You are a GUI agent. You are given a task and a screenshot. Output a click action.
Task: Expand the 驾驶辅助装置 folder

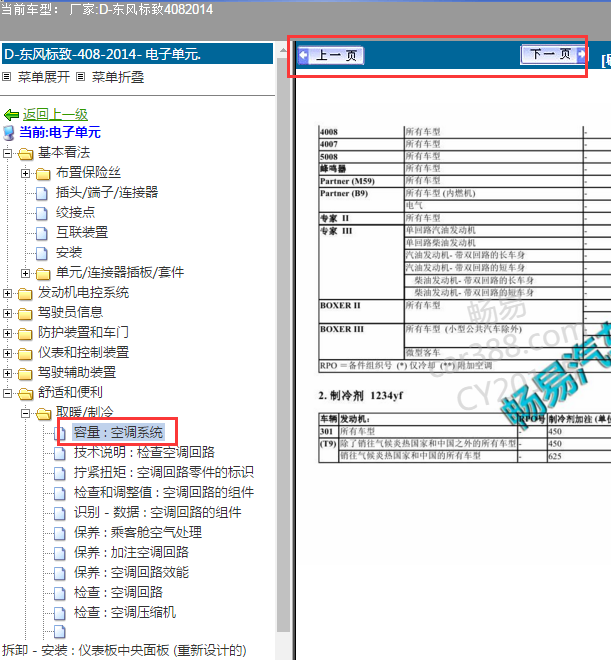(7, 373)
